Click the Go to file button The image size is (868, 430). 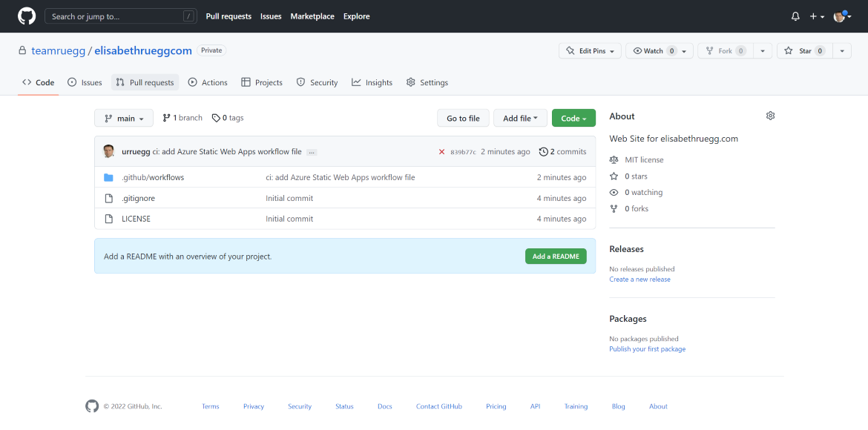click(x=463, y=118)
